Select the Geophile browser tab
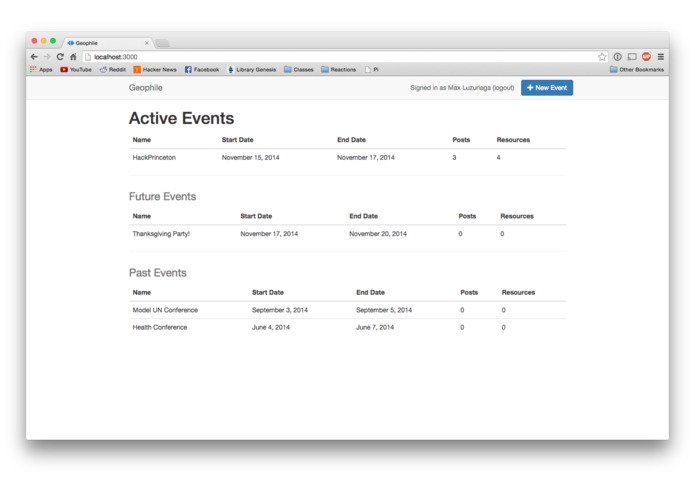Viewport: 695px width, 494px height. click(x=107, y=43)
